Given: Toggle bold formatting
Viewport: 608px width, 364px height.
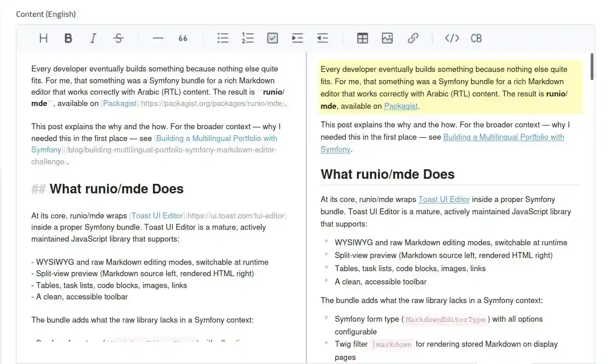Looking at the screenshot, I should tap(68, 38).
